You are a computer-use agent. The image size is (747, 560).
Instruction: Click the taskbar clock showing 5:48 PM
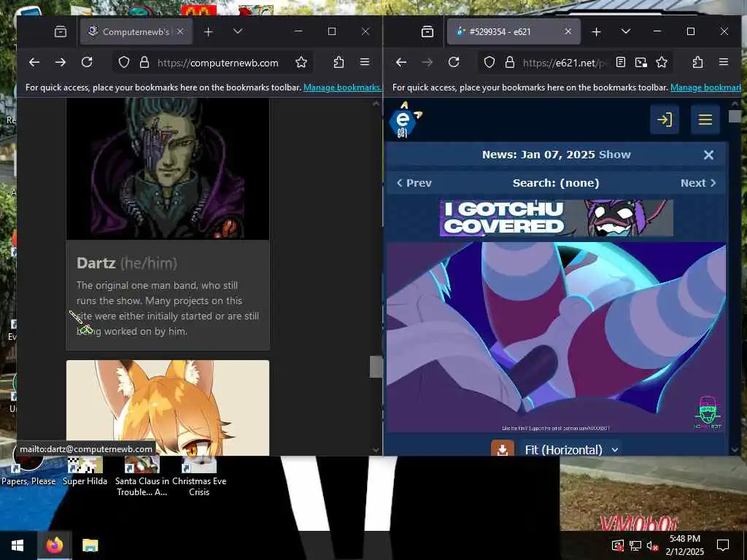coord(684,545)
